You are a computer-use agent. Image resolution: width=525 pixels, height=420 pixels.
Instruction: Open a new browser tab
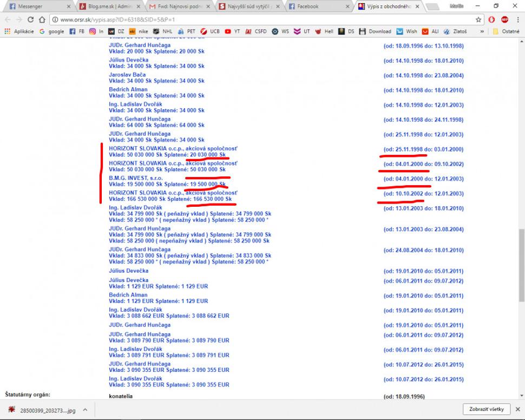pyautogui.click(x=432, y=6)
